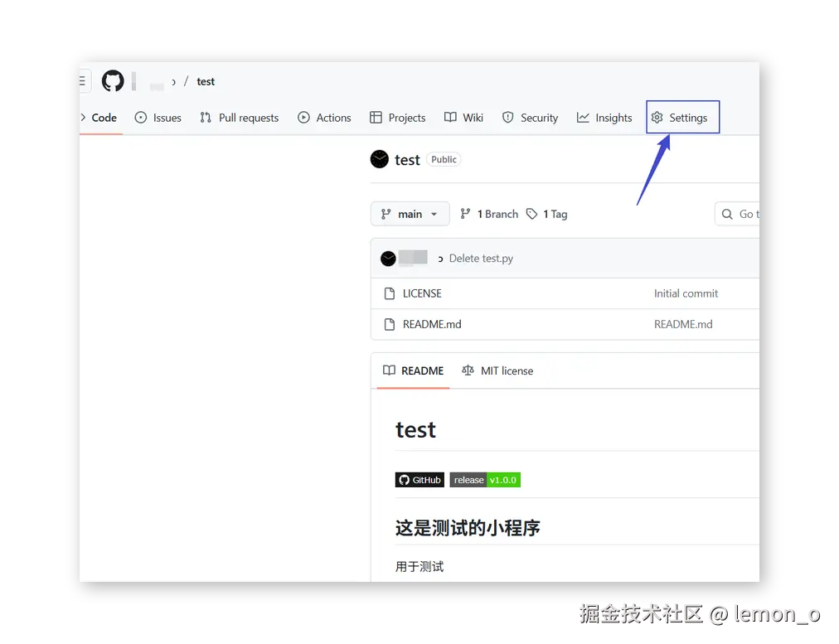Click the scales icon next to MIT license
This screenshot has height=644, width=839.
tap(468, 370)
